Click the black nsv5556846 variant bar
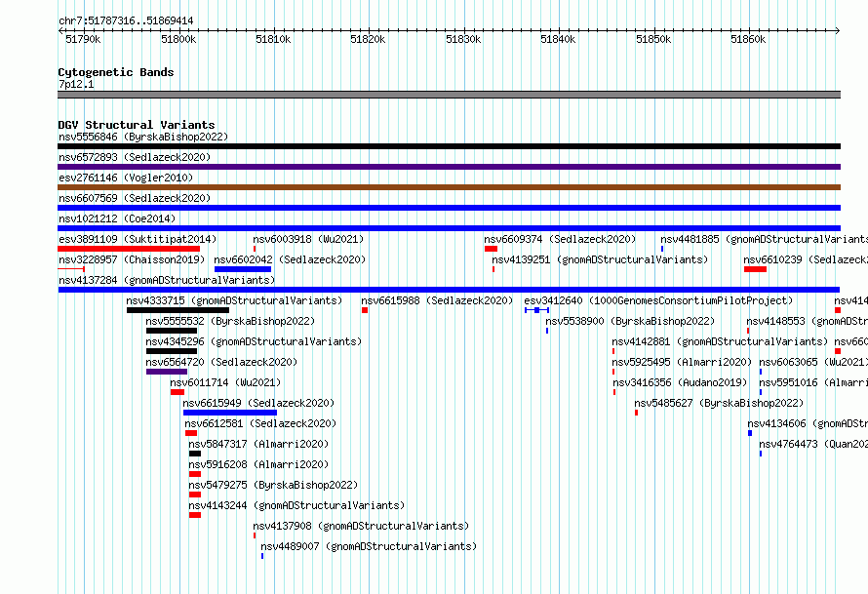Screen dimensions: 868x594 coord(449,146)
